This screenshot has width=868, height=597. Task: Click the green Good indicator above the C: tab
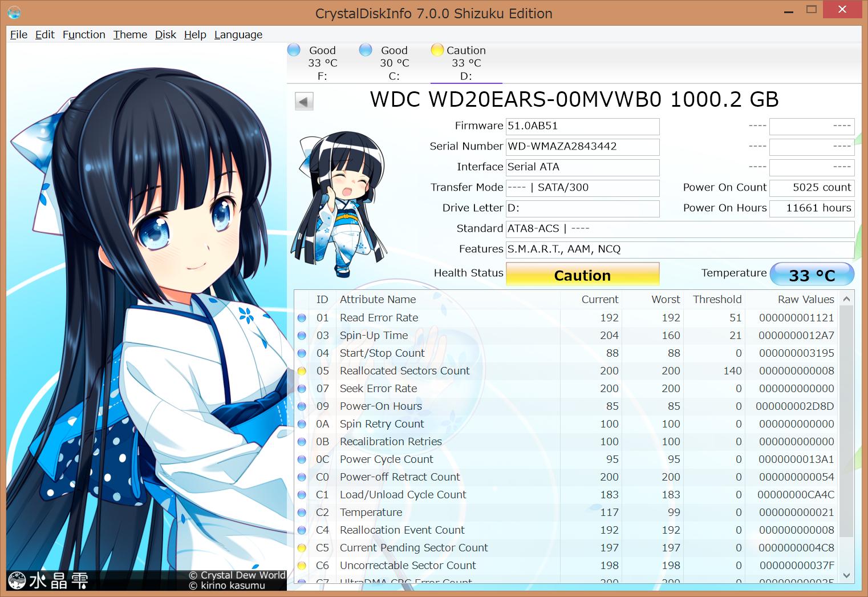(x=365, y=50)
